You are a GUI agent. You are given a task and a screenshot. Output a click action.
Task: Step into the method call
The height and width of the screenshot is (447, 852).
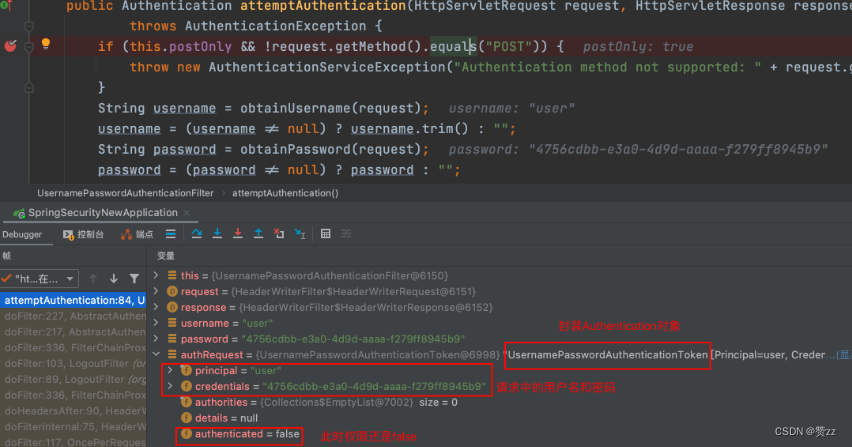click(217, 234)
